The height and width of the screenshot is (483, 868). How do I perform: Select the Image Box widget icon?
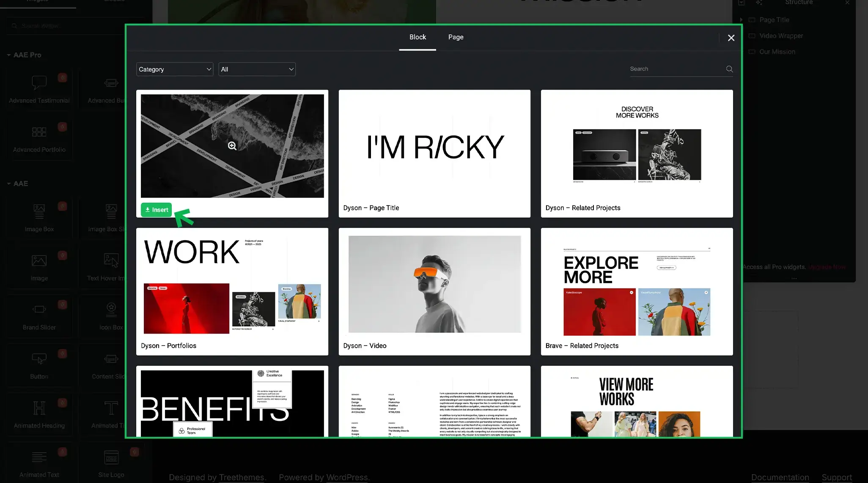pyautogui.click(x=39, y=211)
